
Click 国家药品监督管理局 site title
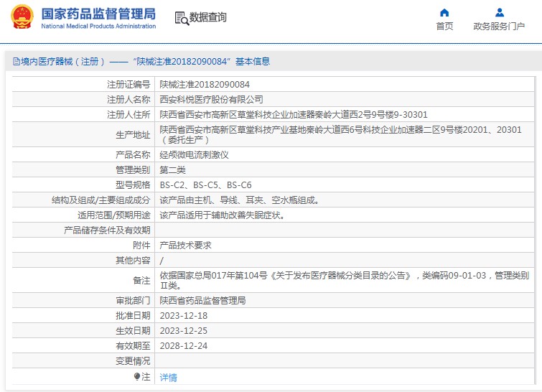click(98, 14)
